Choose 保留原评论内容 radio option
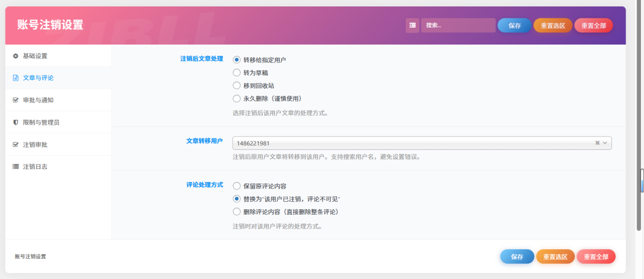Viewport: 644px width, 279px height. pos(237,186)
